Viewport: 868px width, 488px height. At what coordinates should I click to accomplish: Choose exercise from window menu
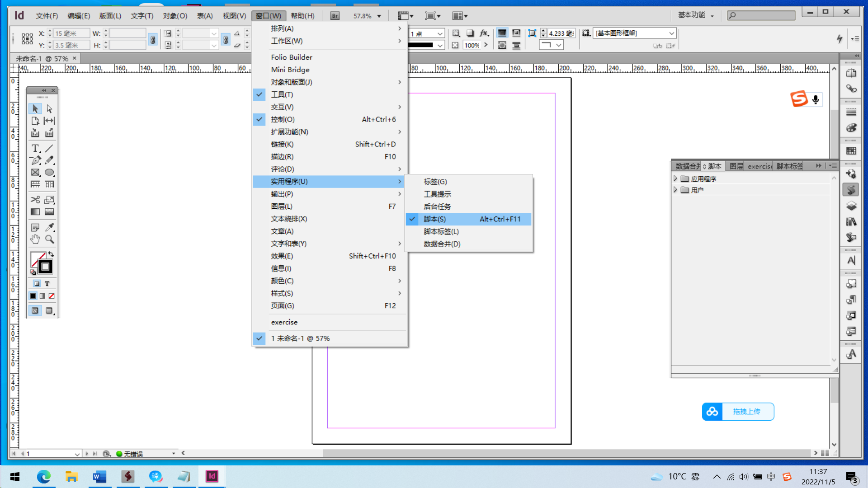[x=330, y=322]
